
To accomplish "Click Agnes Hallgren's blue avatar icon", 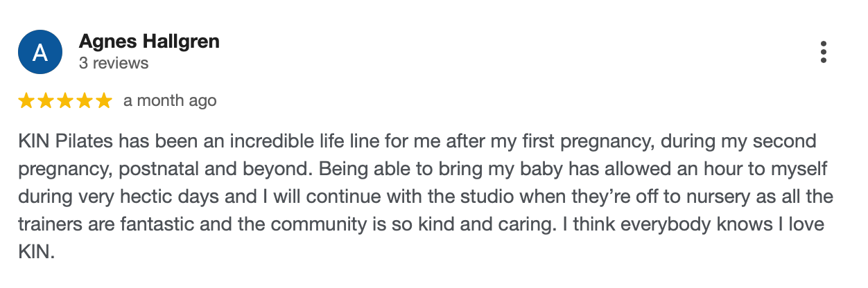I will point(40,52).
